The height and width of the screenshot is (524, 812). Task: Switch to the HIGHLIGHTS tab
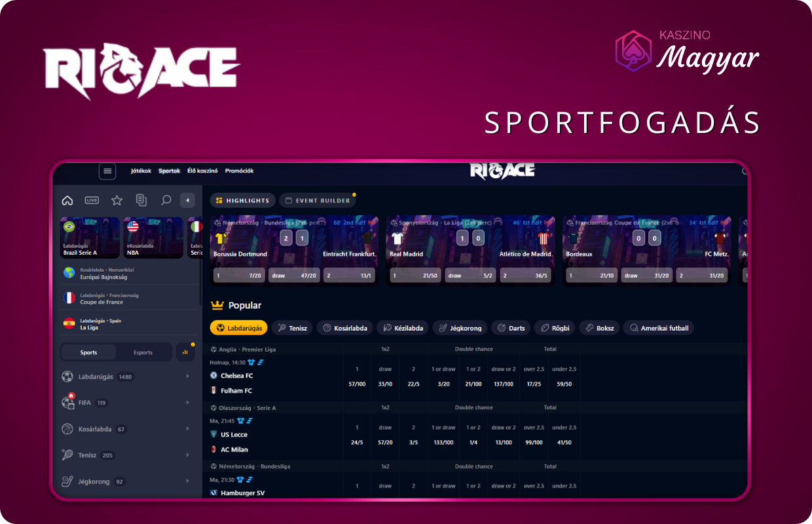242,200
